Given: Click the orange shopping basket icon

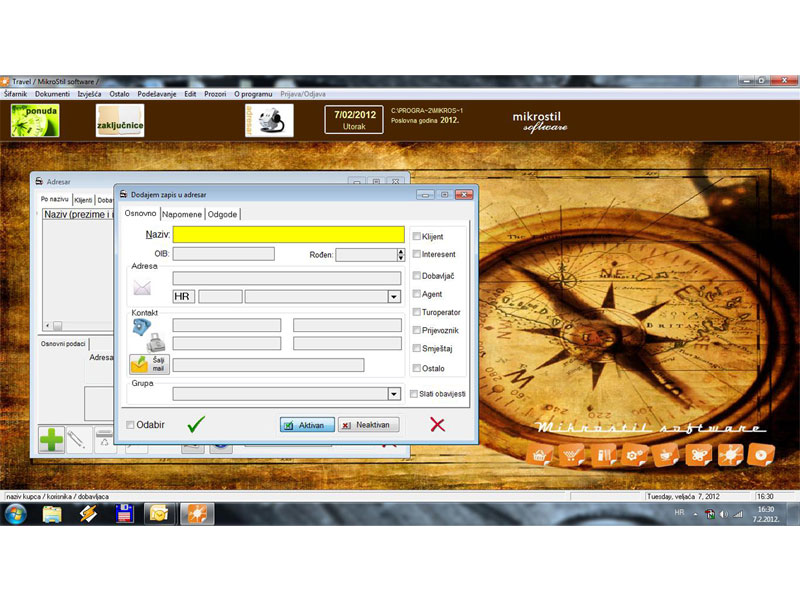Looking at the screenshot, I should 540,456.
